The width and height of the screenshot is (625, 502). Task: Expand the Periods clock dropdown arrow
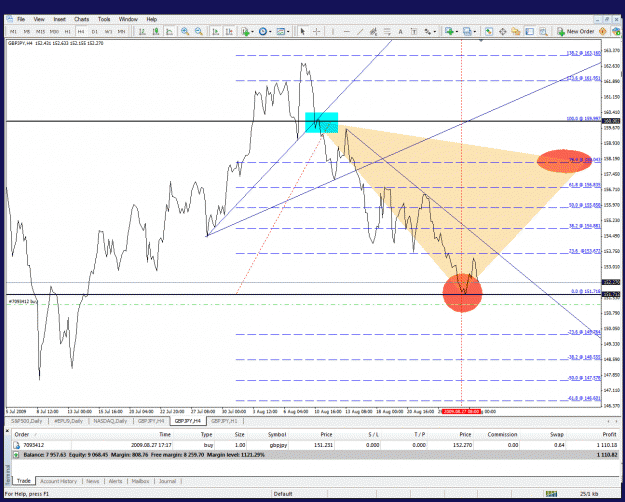tap(270, 32)
